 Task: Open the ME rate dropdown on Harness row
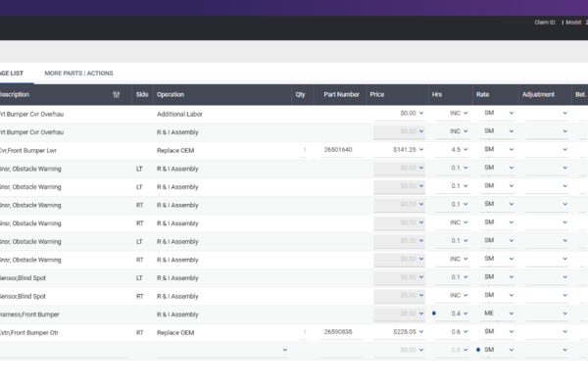[511, 314]
